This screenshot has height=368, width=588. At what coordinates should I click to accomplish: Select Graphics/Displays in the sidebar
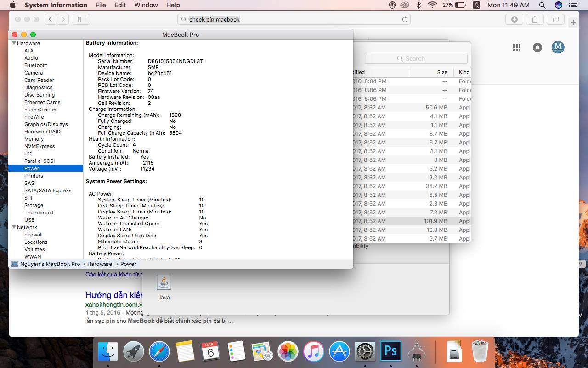(x=46, y=124)
